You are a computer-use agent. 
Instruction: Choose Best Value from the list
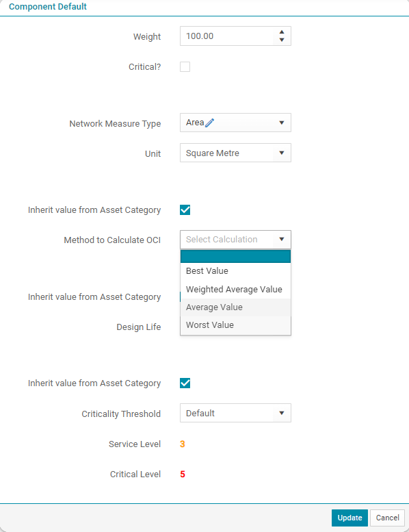pyautogui.click(x=235, y=271)
